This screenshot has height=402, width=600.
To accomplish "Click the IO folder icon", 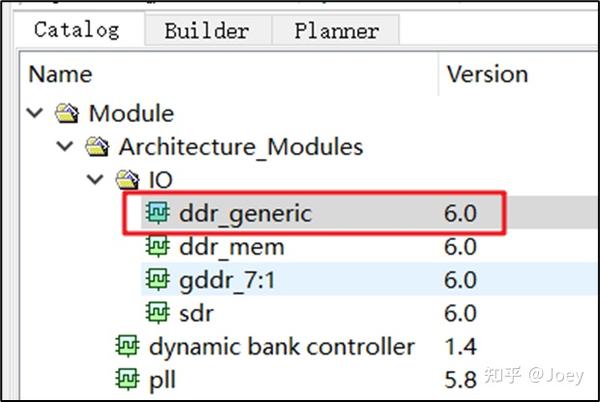I will [x=127, y=180].
